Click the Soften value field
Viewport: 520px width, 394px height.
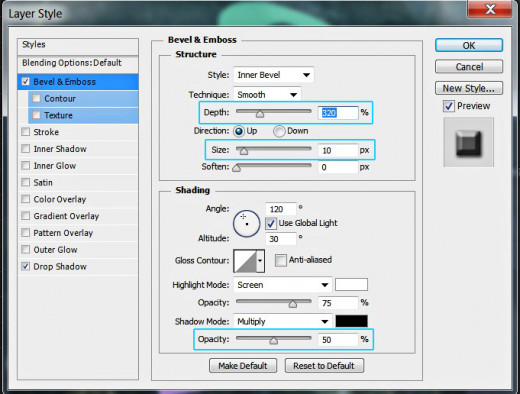[x=338, y=167]
